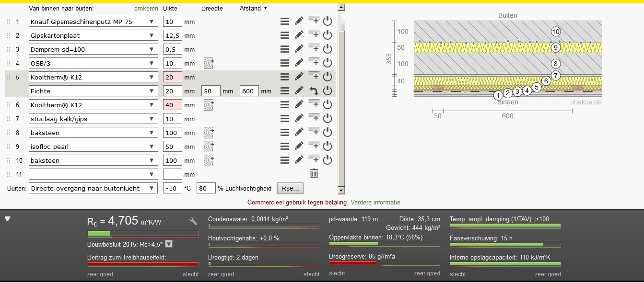The height and width of the screenshot is (283, 644).
Task: Click add-layer icon in Gipskartonplaat row
Action: (314, 34)
